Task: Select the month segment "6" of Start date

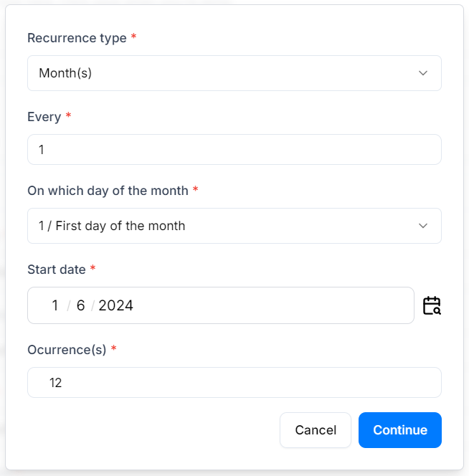Action: pos(81,306)
